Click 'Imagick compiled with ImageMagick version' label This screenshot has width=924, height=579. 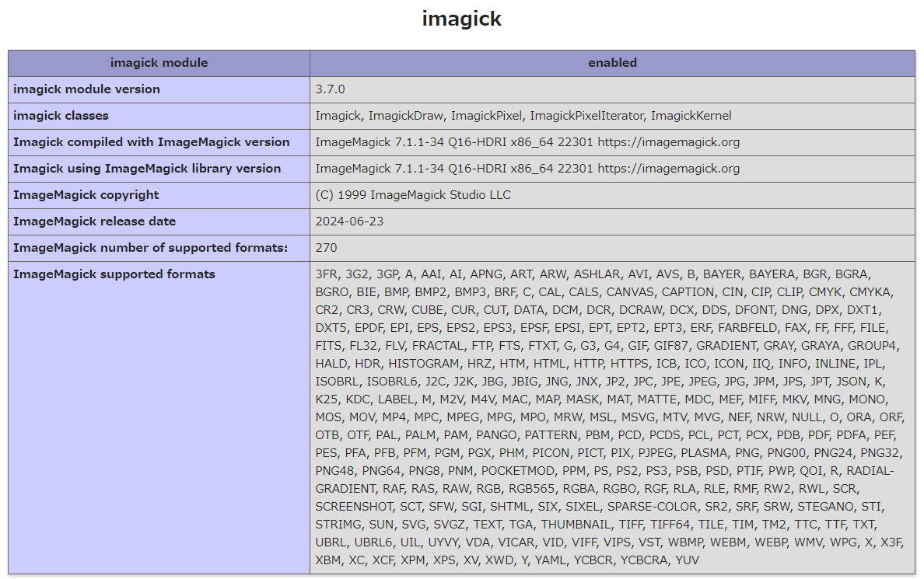pyautogui.click(x=152, y=142)
